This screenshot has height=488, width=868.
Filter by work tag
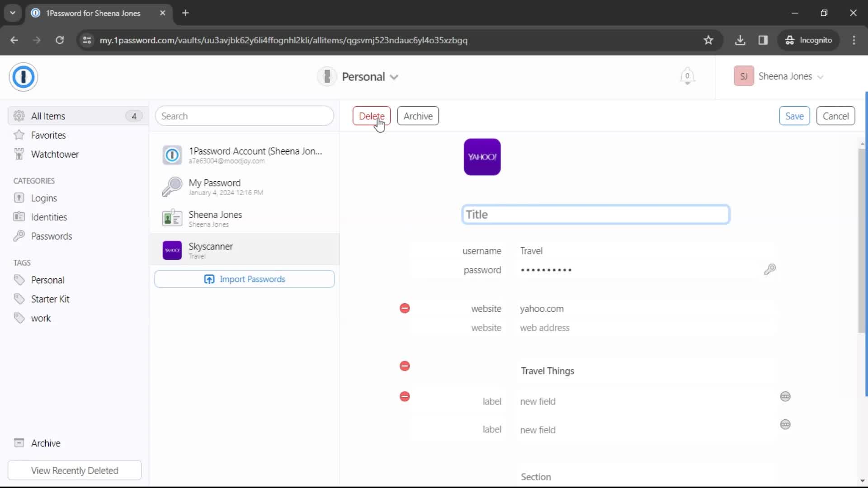[x=41, y=318]
